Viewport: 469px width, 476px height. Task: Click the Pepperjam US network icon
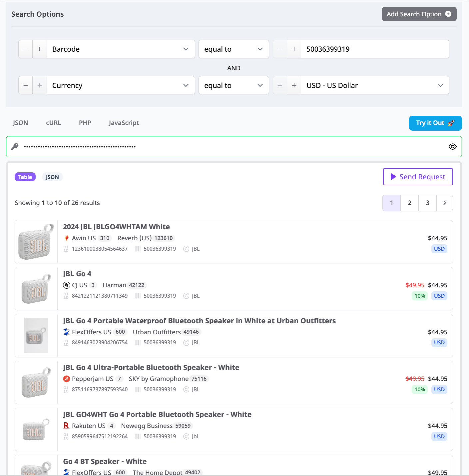(67, 379)
